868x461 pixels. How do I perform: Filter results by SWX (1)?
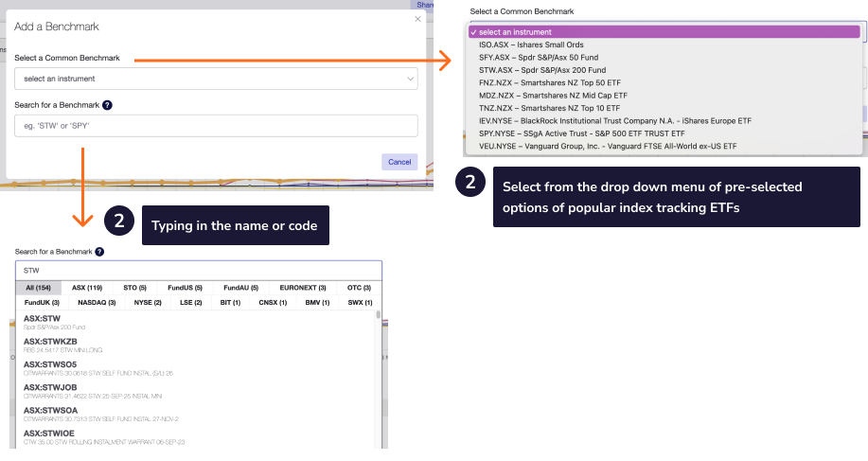pyautogui.click(x=360, y=303)
